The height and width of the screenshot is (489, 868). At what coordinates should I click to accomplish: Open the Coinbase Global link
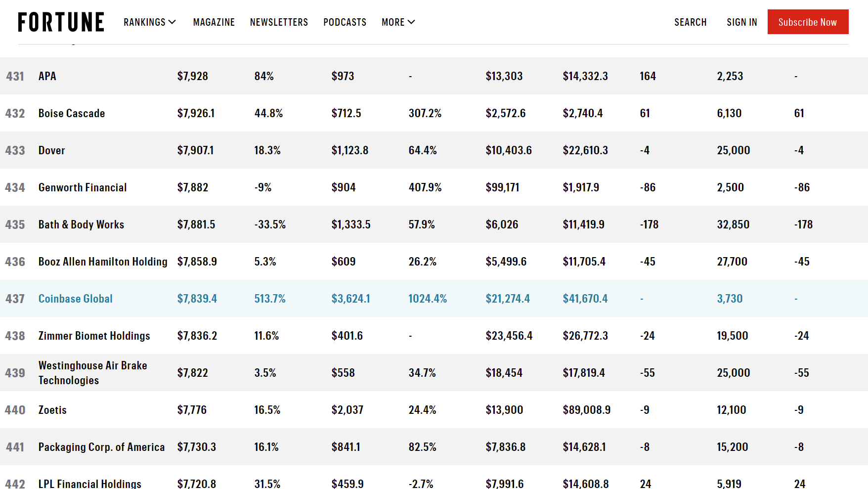click(76, 299)
